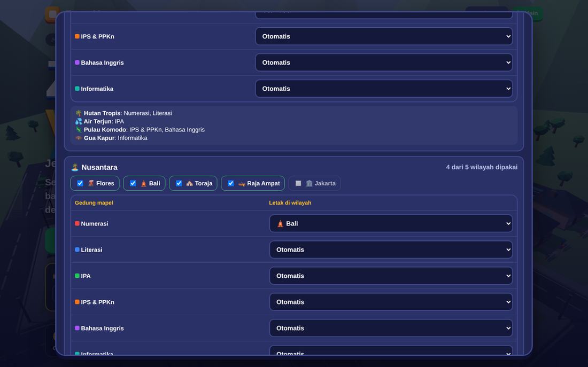The height and width of the screenshot is (367, 588).
Task: Click the "Gua Kapur" summary label
Action: point(99,138)
